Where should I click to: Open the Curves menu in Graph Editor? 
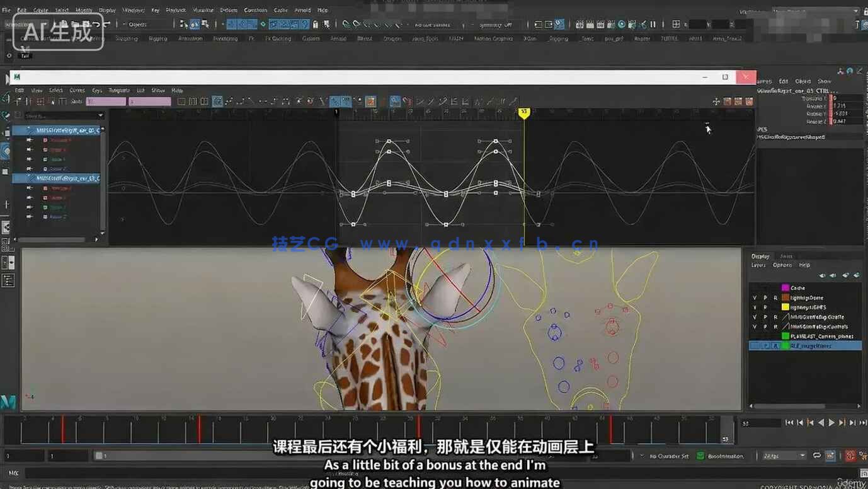tap(77, 91)
